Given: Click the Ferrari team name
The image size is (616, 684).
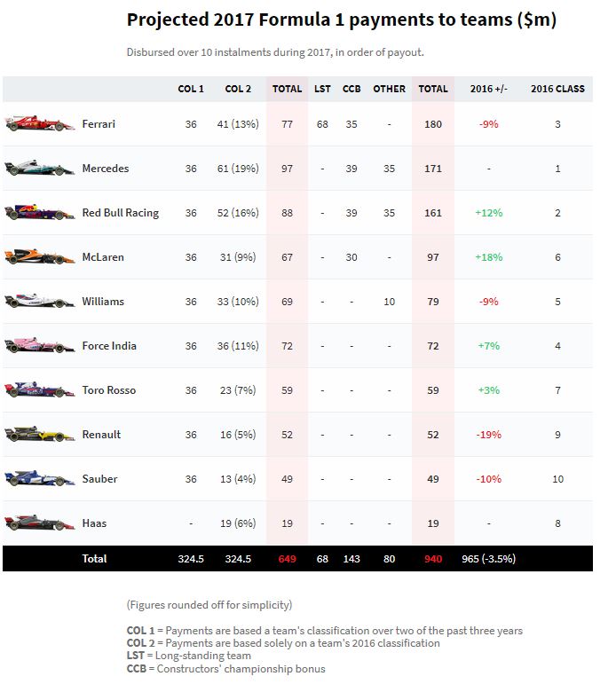Looking at the screenshot, I should (99, 124).
